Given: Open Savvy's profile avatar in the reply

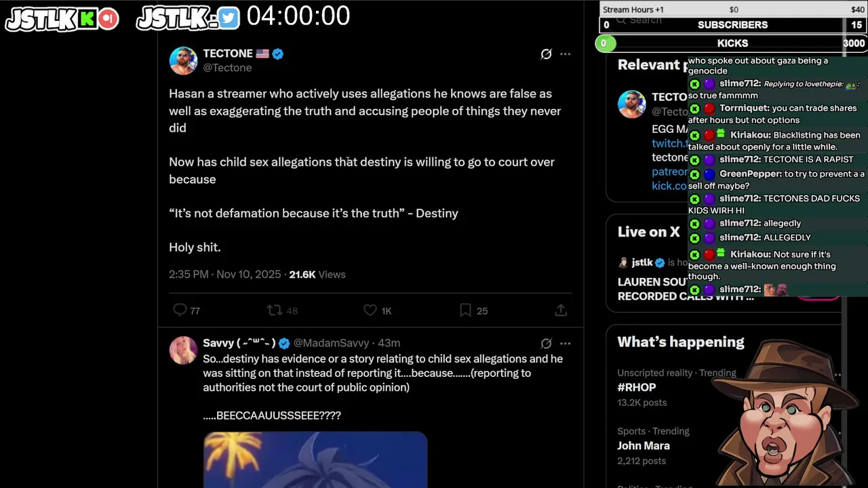Looking at the screenshot, I should coord(183,350).
